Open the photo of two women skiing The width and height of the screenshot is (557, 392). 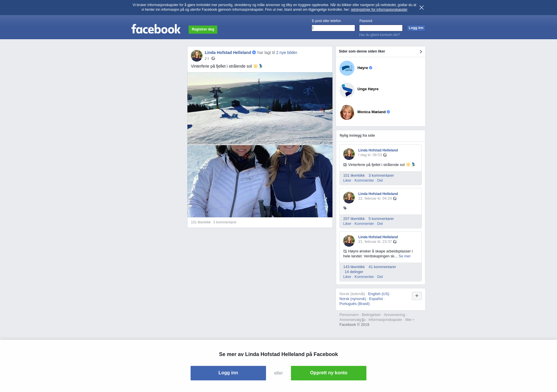[260, 181]
